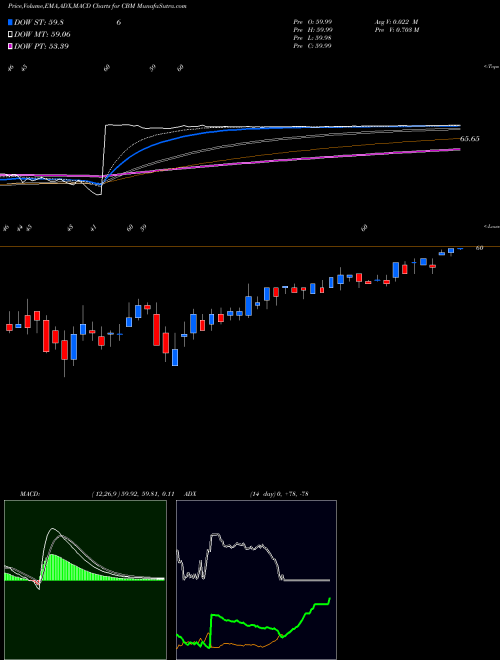Screen dimensions: 500x660
Task: Click the number 6 beside DOW ST
Action: pos(119,22)
